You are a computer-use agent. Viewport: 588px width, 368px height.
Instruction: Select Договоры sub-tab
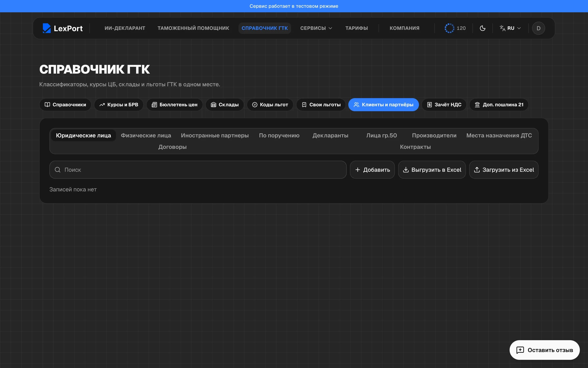tap(172, 147)
